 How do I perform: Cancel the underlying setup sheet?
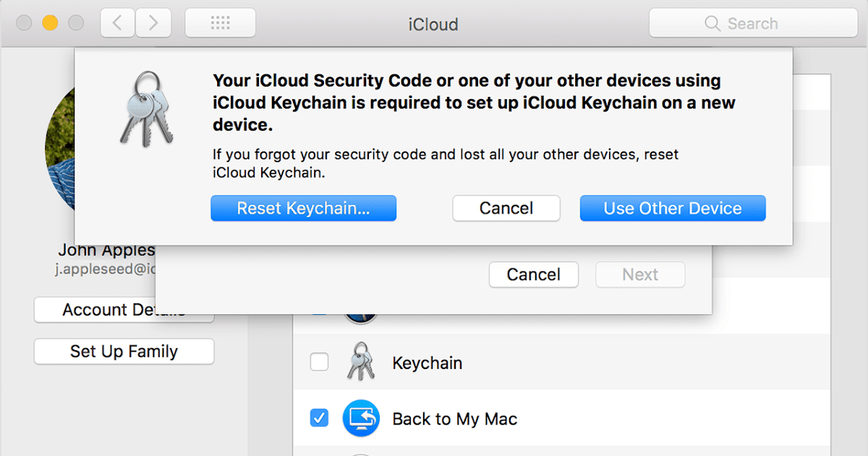533,275
